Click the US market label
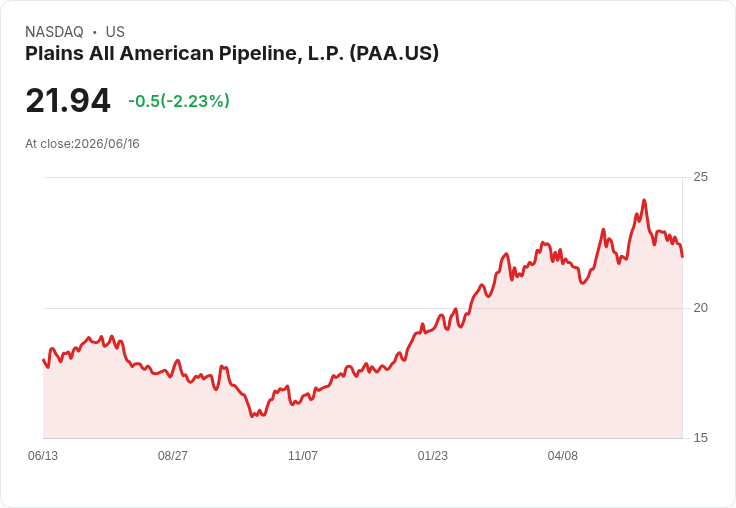 pos(115,32)
